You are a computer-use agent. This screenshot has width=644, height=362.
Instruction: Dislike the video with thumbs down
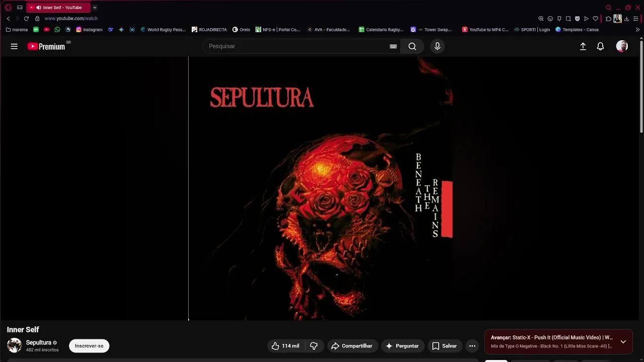[x=314, y=346]
